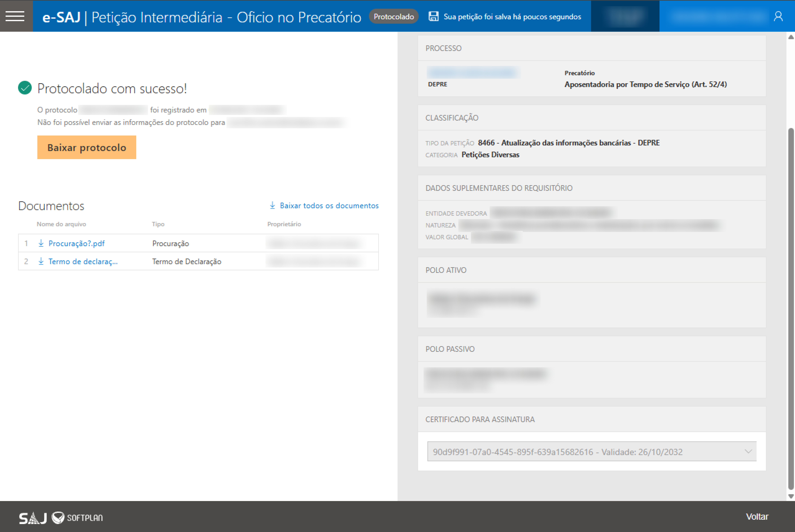Click the green success checkmark icon
The width and height of the screenshot is (795, 532).
(25, 88)
